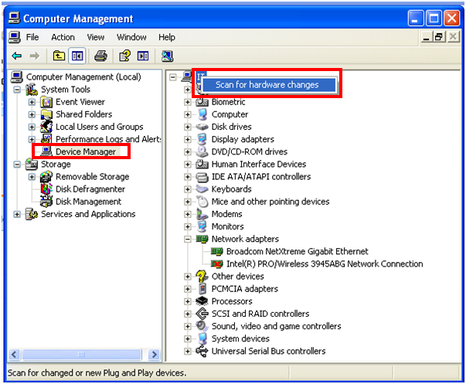
Task: Click the Disk Defragmenter icon
Action: 46,189
